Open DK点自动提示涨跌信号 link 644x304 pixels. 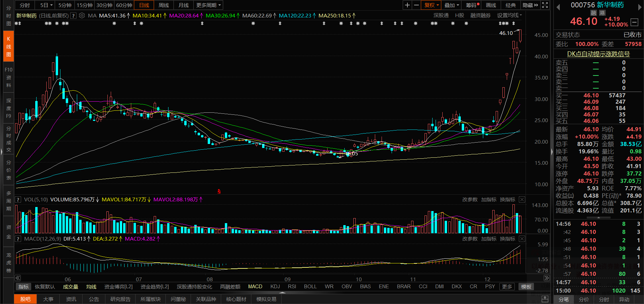pyautogui.click(x=598, y=54)
